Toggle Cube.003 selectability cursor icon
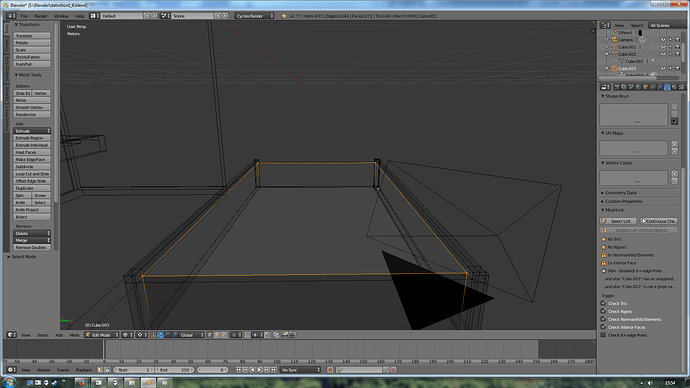The height and width of the screenshot is (388, 690). [x=670, y=69]
